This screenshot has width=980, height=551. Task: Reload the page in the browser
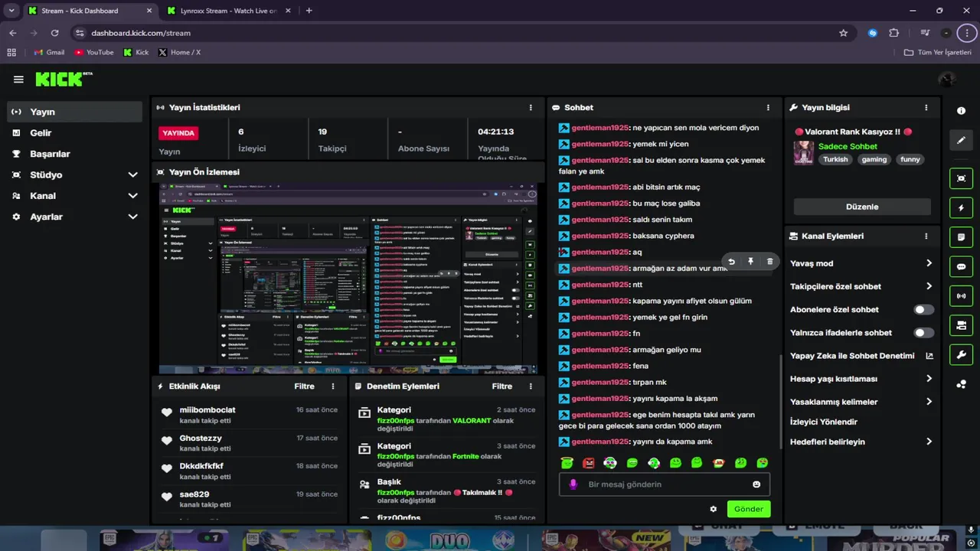[x=54, y=33]
